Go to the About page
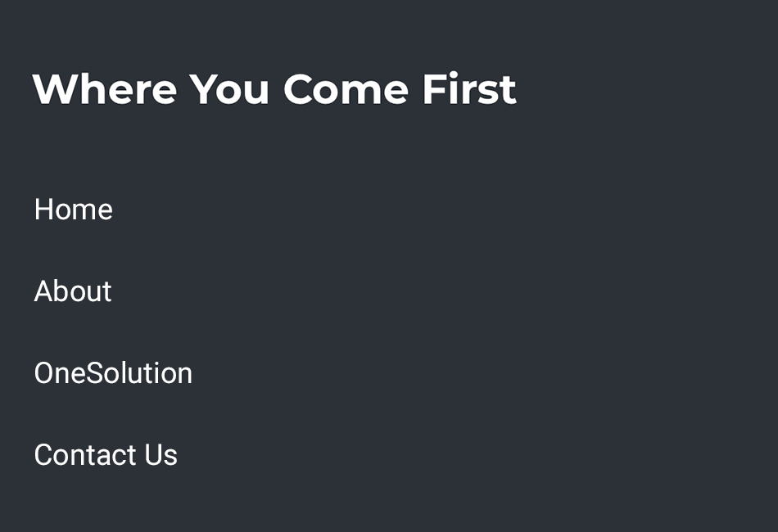The height and width of the screenshot is (532, 778). [x=73, y=291]
